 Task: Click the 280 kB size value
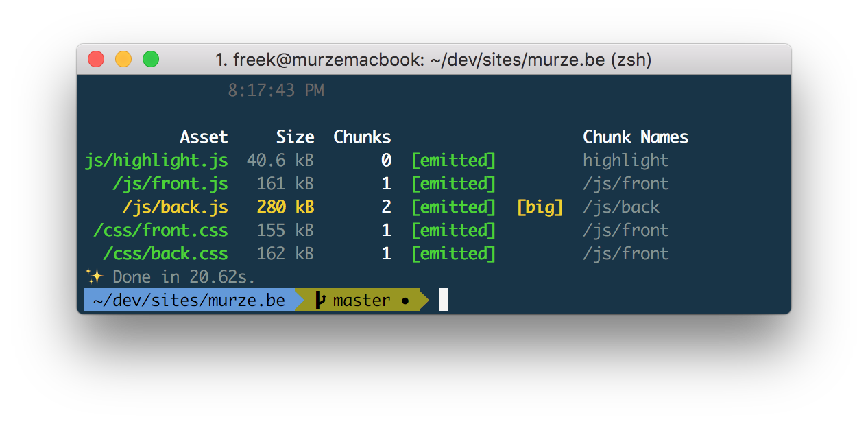coord(285,207)
